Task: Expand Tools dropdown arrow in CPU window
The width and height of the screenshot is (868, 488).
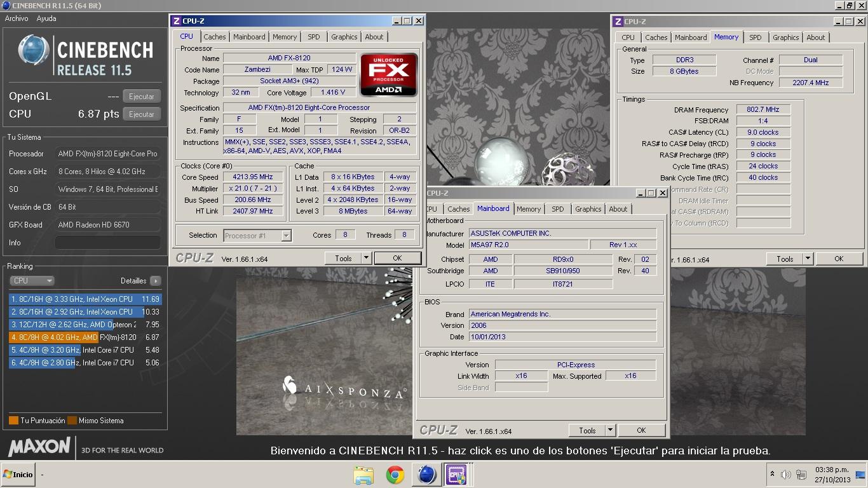Action: pos(366,258)
